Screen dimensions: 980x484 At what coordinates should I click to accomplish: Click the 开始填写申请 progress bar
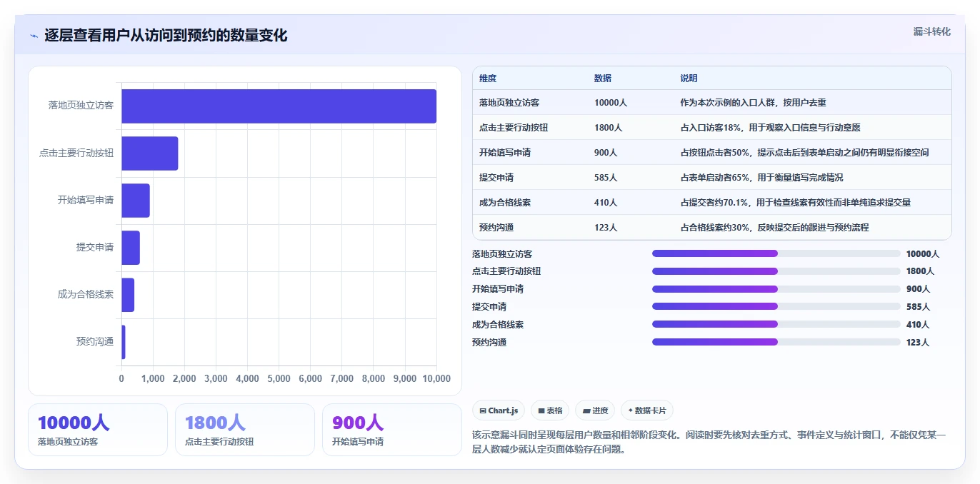tap(776, 289)
